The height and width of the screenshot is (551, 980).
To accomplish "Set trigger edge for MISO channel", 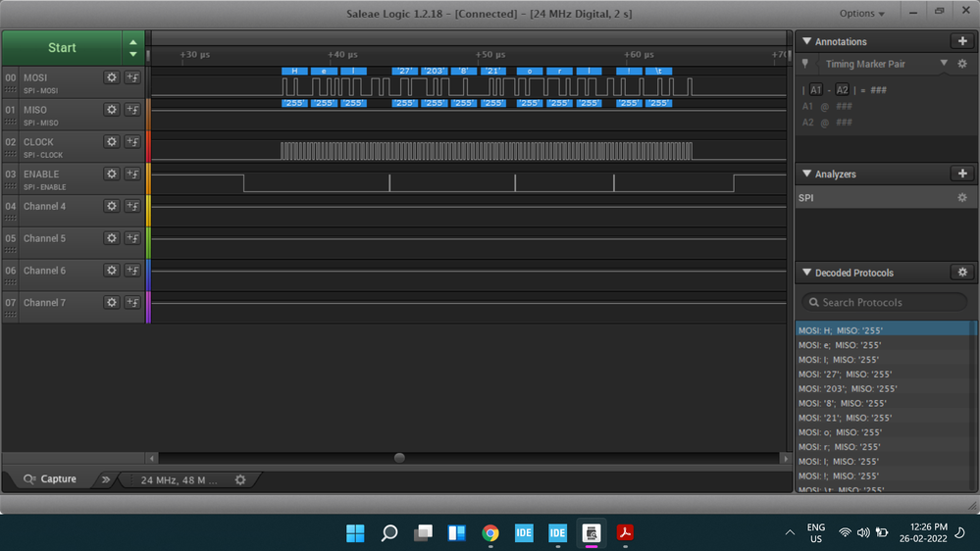I will coord(132,110).
